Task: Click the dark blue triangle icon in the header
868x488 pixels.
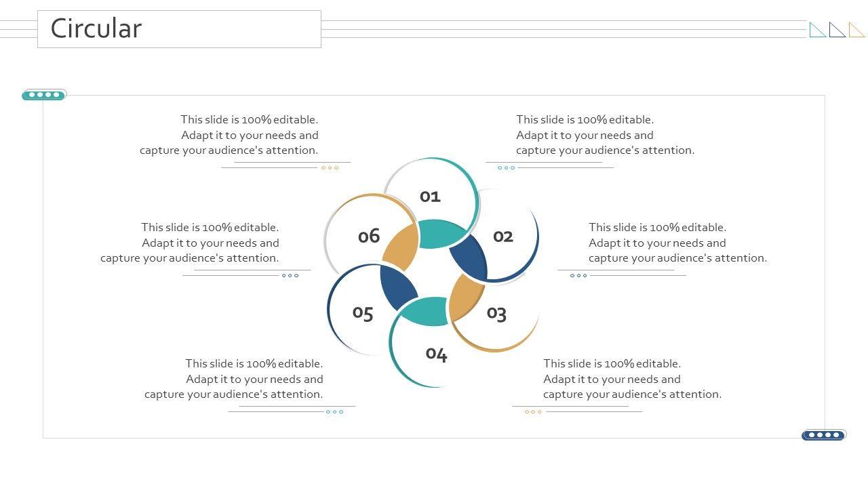Action: [839, 31]
